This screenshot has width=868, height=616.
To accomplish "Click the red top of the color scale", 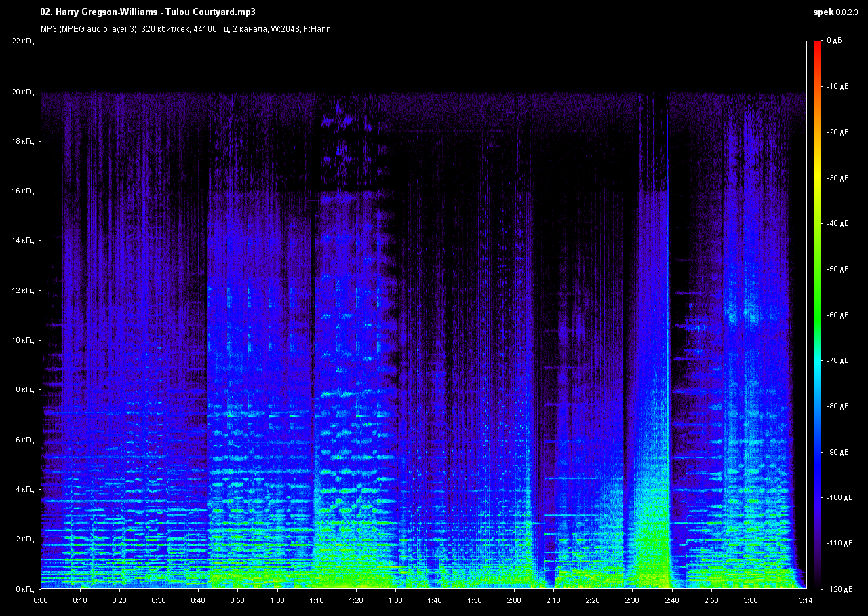I will point(817,45).
